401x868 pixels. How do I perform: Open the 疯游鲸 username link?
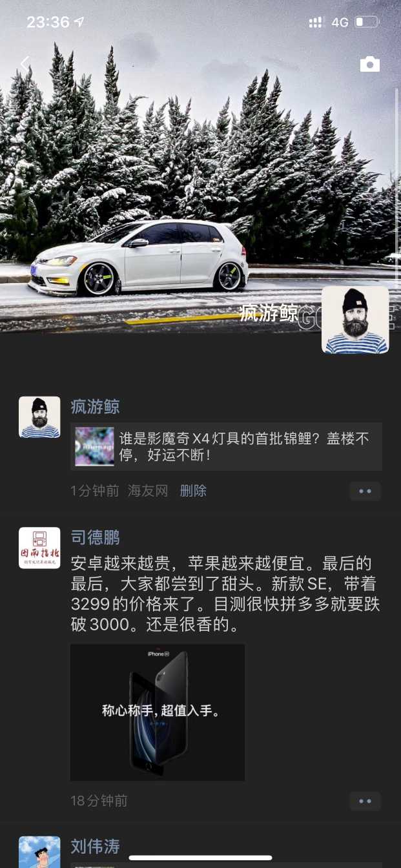95,407
